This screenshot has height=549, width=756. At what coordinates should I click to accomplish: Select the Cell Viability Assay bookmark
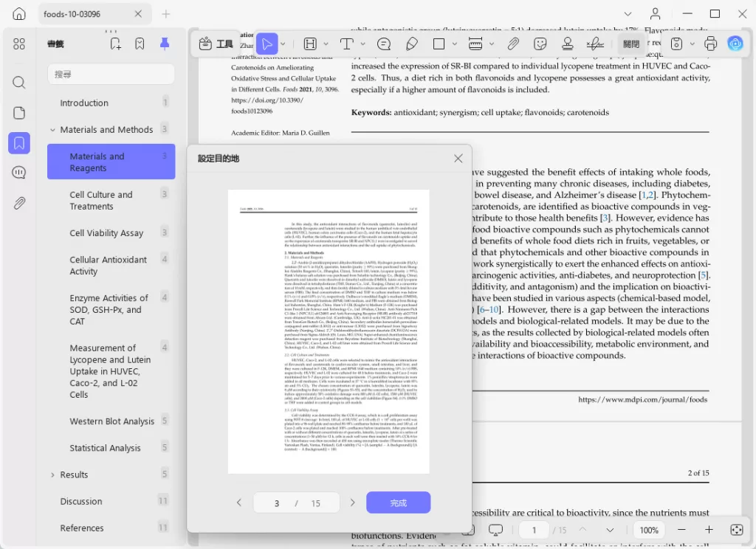click(x=106, y=233)
